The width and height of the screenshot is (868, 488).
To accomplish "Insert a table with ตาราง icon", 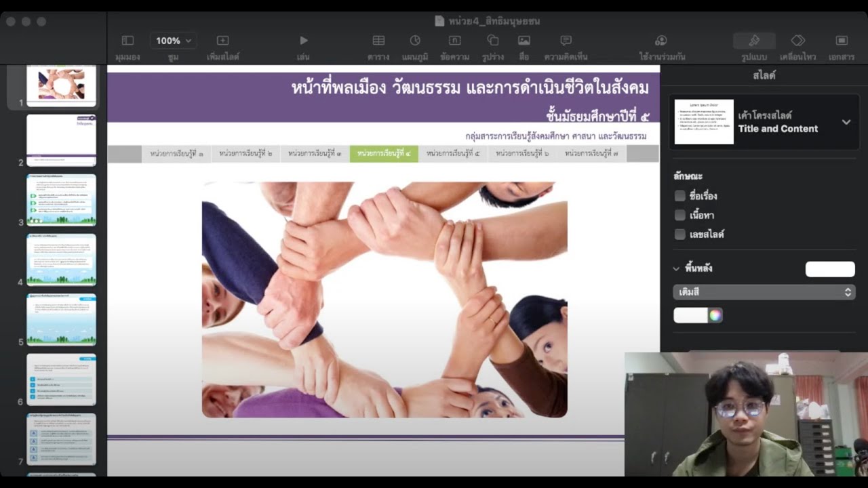I will click(x=378, y=41).
